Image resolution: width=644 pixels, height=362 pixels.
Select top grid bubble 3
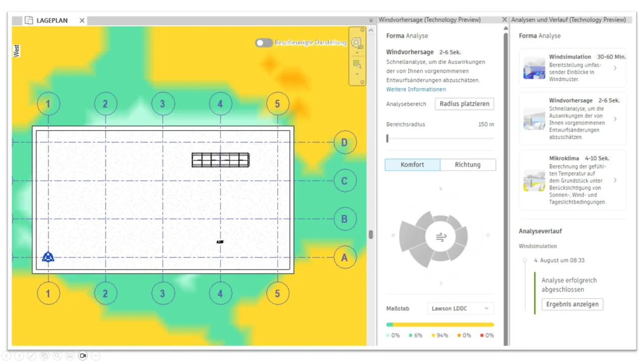coord(163,104)
